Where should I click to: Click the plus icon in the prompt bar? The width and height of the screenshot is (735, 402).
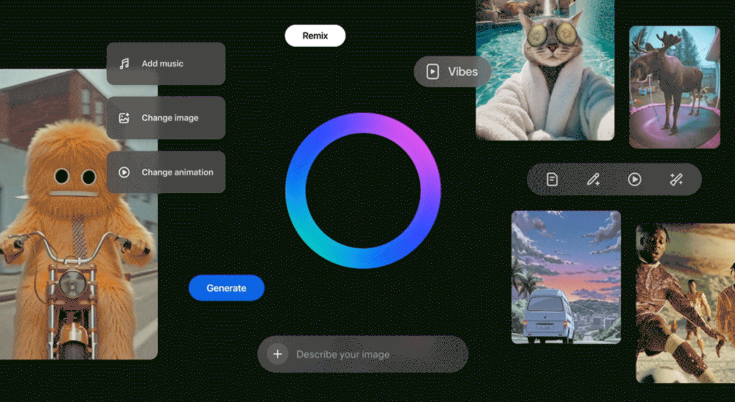pyautogui.click(x=278, y=354)
